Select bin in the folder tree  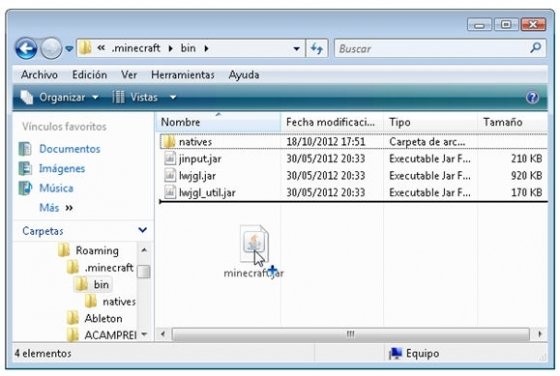click(x=101, y=285)
